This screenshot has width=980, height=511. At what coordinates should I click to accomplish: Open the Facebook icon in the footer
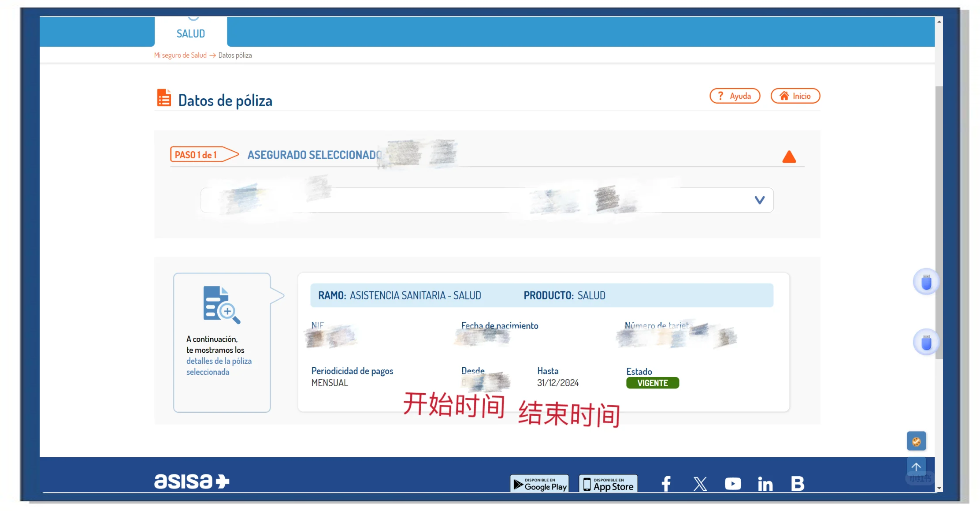coord(666,484)
